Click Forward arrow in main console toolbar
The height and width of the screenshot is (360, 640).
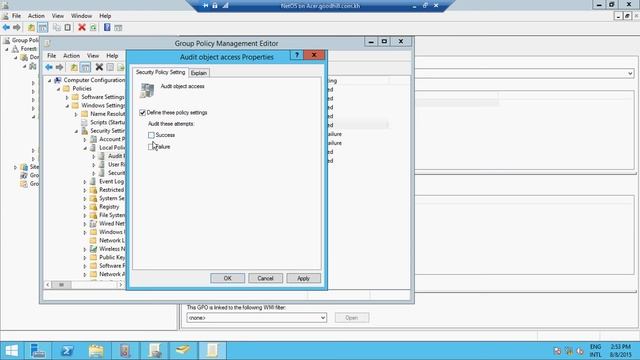17,27
